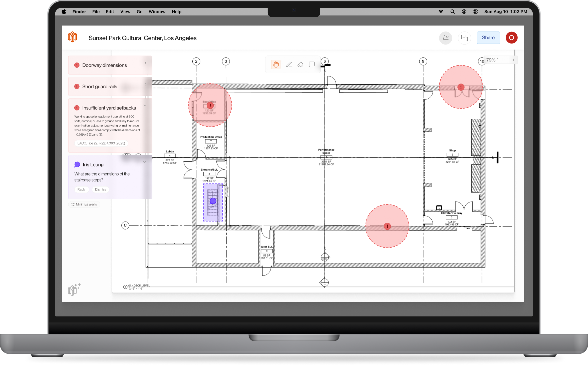The image size is (588, 366).
Task: Open the 79% zoom level dropdown
Action: tap(492, 60)
